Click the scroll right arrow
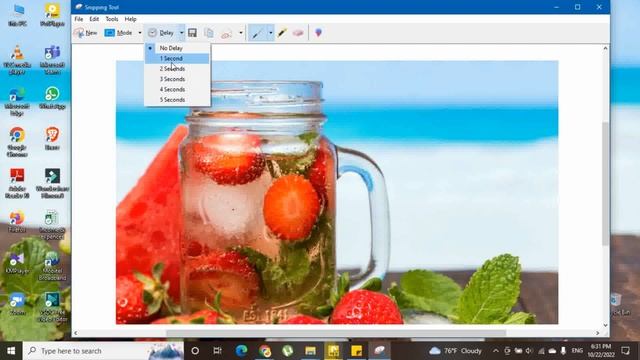The width and height of the screenshot is (640, 360). click(598, 333)
